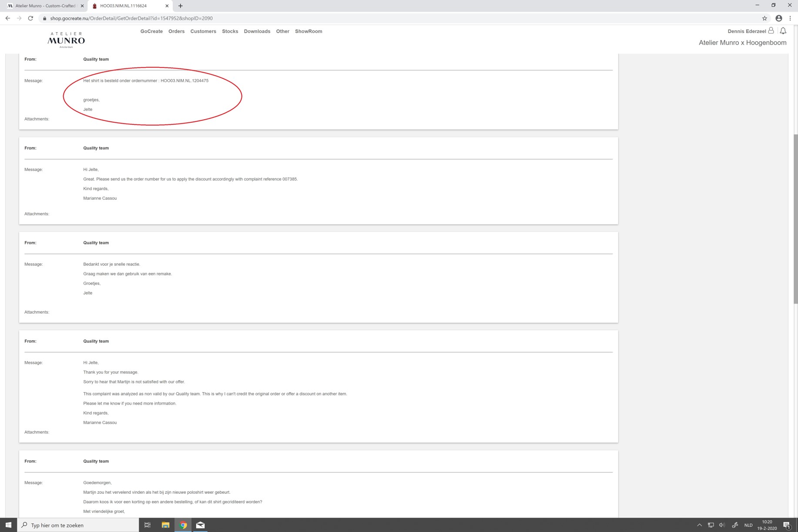Show hidden system tray icons
The height and width of the screenshot is (532, 798).
(699, 525)
